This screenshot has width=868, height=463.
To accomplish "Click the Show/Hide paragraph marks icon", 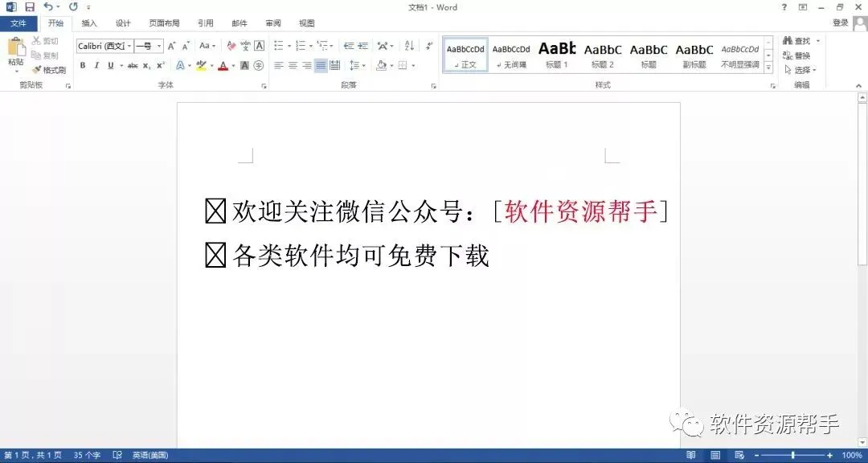I will 429,46.
